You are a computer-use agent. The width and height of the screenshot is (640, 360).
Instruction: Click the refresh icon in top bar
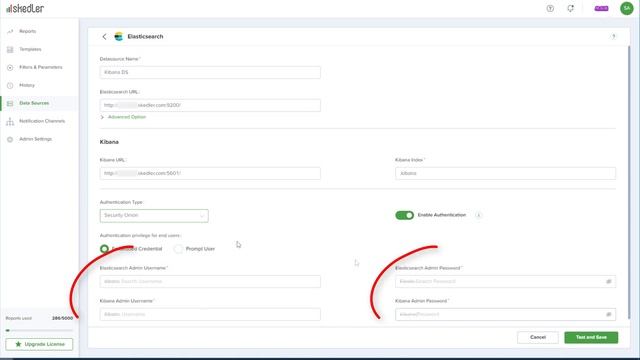coord(571,8)
